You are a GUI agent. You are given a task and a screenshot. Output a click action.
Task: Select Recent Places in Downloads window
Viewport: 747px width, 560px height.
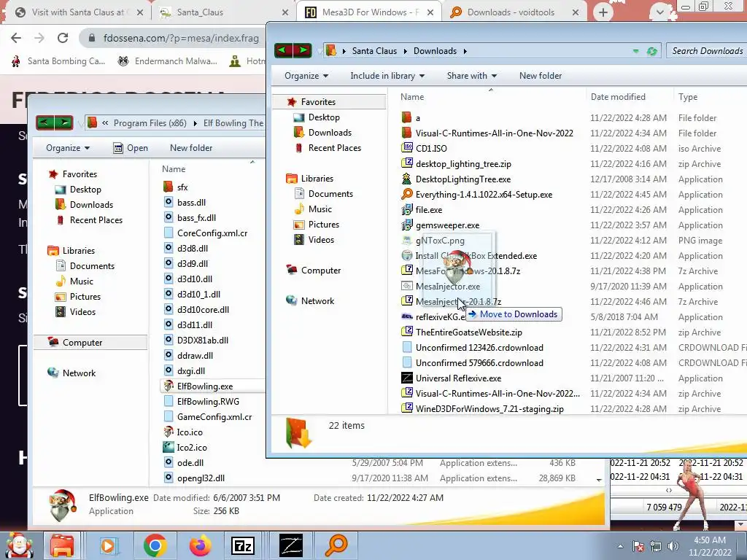click(334, 148)
